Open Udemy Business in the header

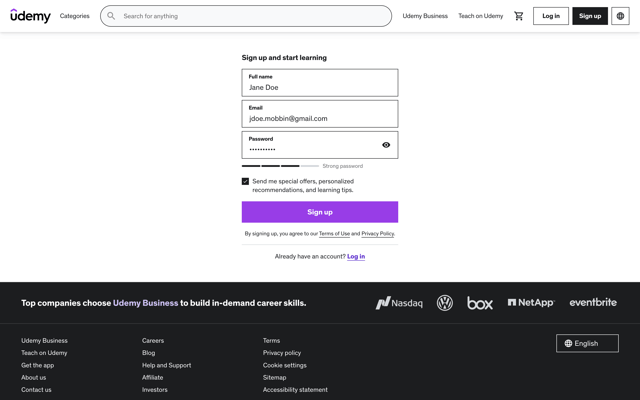point(425,16)
